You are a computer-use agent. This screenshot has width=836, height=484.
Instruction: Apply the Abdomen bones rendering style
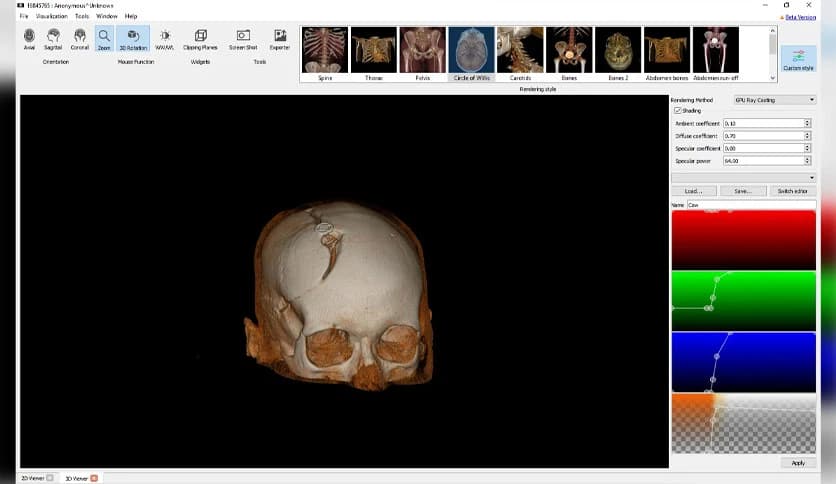[x=667, y=54]
